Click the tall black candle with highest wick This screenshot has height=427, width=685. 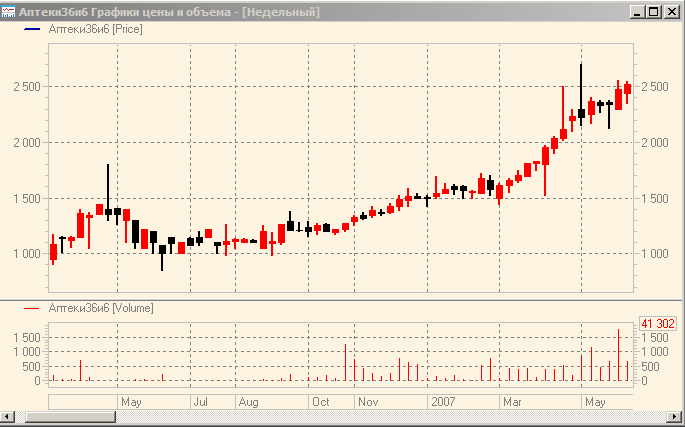pos(581,95)
